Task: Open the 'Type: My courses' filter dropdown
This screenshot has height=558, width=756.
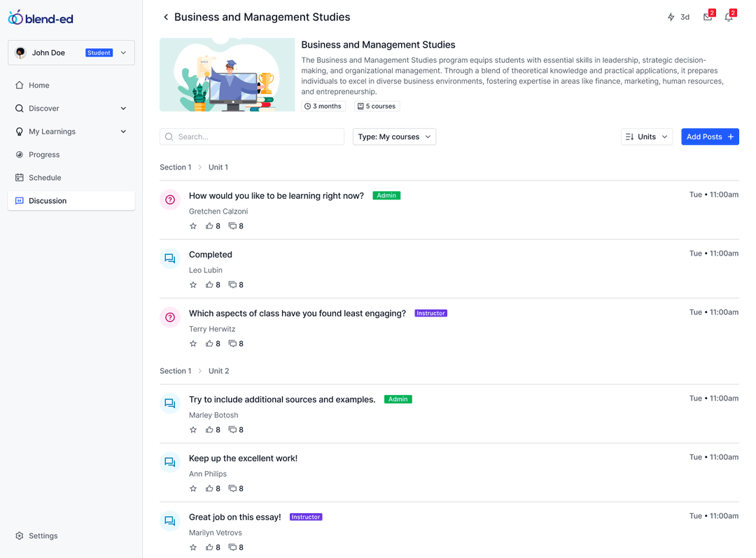Action: coord(394,137)
